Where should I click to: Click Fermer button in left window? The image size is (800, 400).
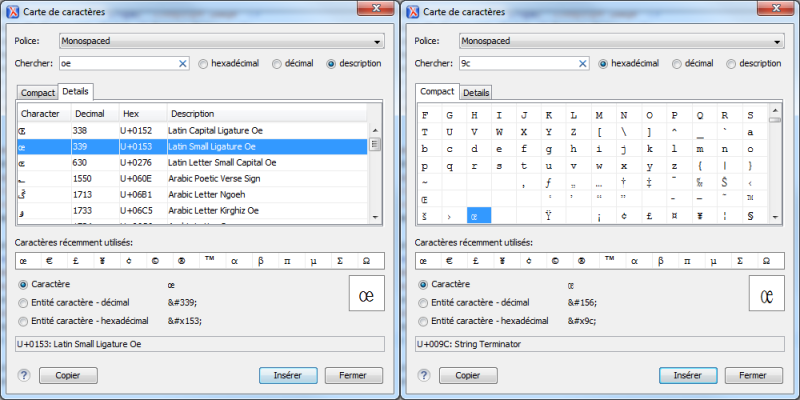(353, 376)
